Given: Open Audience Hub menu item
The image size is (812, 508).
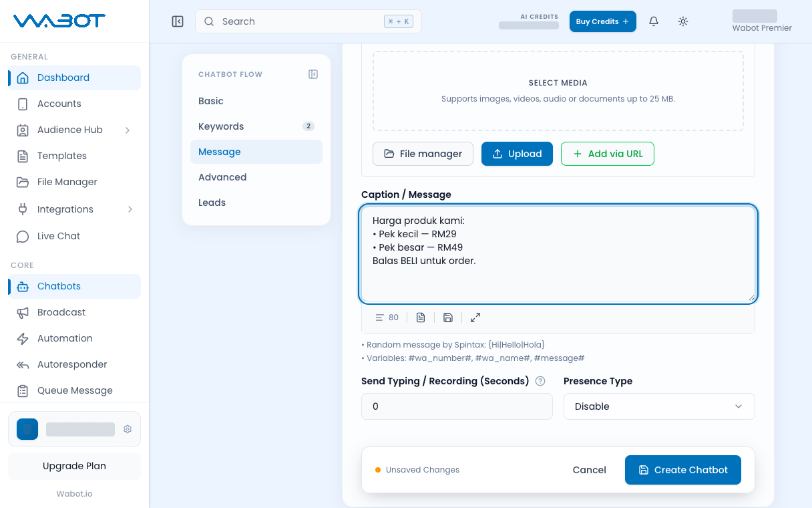Looking at the screenshot, I should pyautogui.click(x=74, y=130).
